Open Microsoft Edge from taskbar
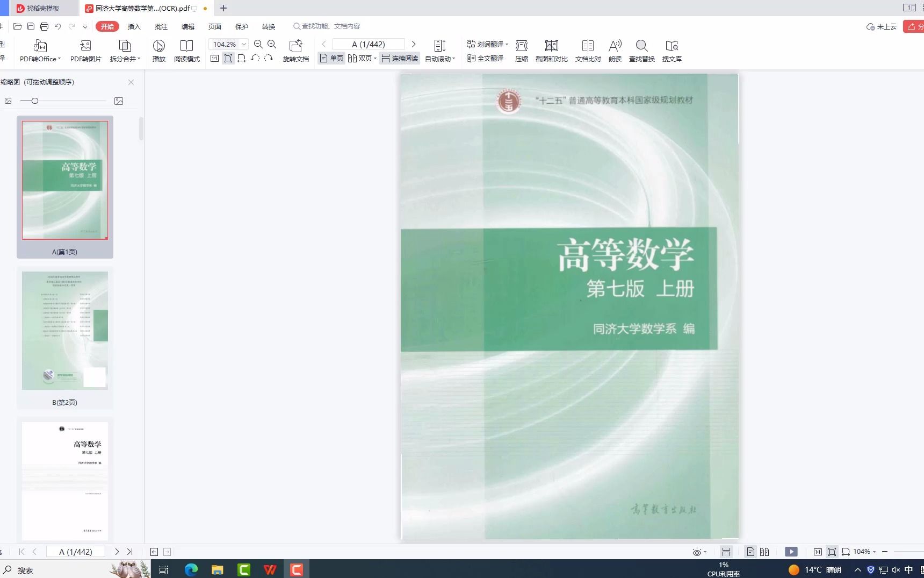The height and width of the screenshot is (578, 924). 191,569
